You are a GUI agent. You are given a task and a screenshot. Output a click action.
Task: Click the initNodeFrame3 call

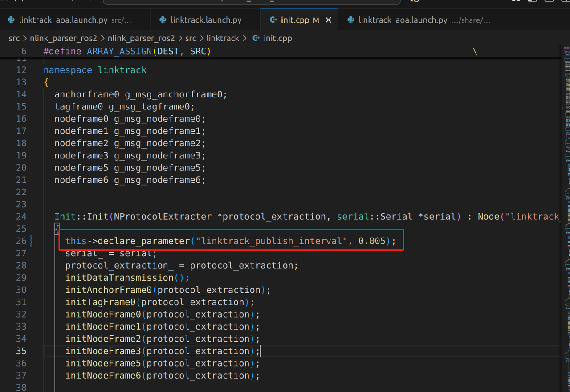click(x=163, y=351)
